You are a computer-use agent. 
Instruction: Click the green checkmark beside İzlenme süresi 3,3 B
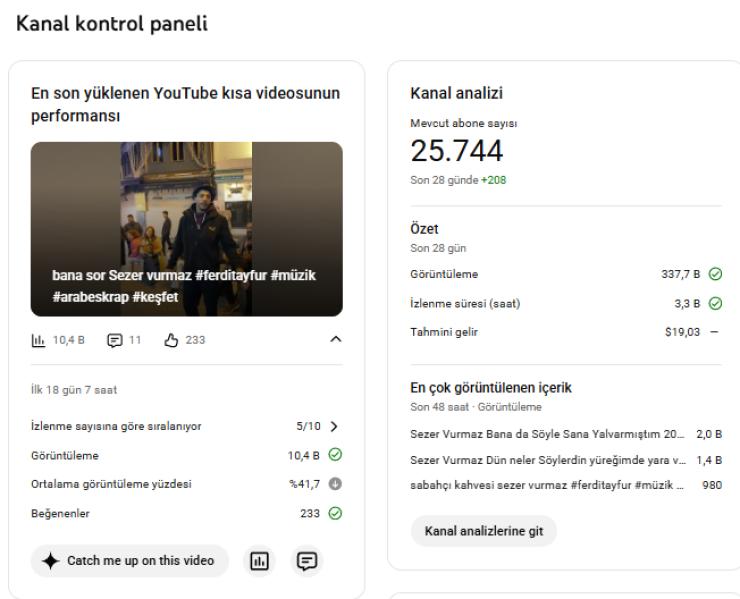pyautogui.click(x=714, y=304)
